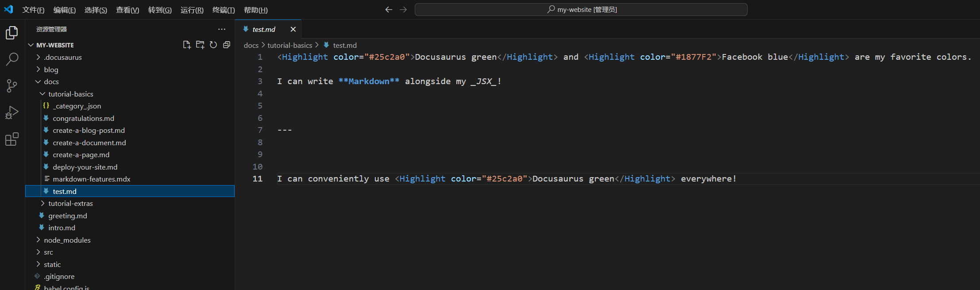Close the test.md editor tab
Viewport: 980px width, 290px height.
[x=293, y=29]
